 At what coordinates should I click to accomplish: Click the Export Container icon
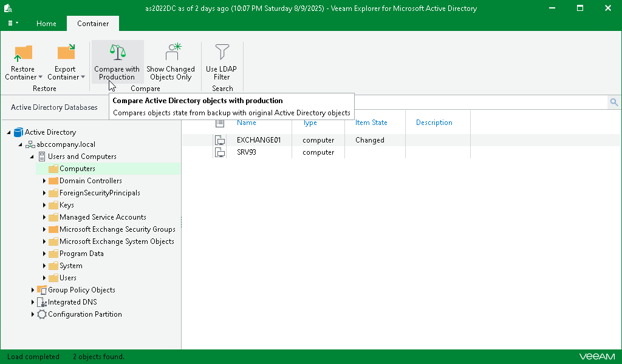tap(65, 53)
